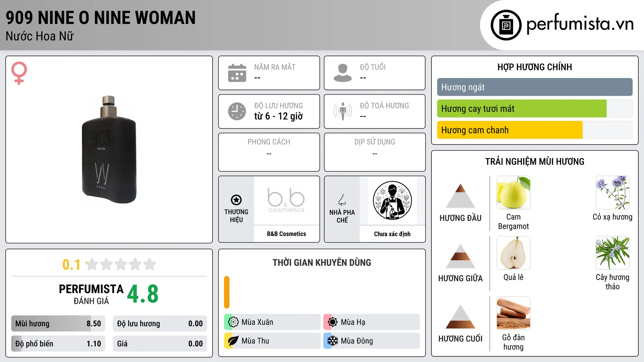Click the clock icon beside Độ lưu hương
This screenshot has width=644, height=362.
click(237, 111)
